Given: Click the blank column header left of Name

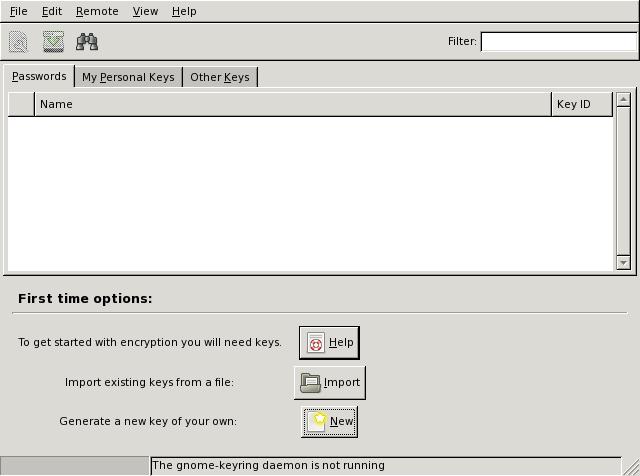Looking at the screenshot, I should tap(21, 104).
